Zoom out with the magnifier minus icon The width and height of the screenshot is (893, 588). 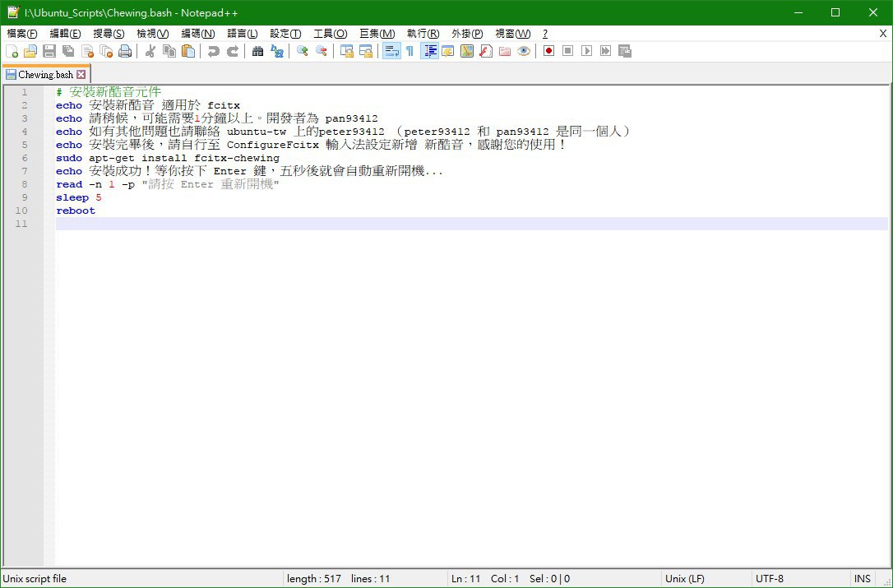click(322, 51)
